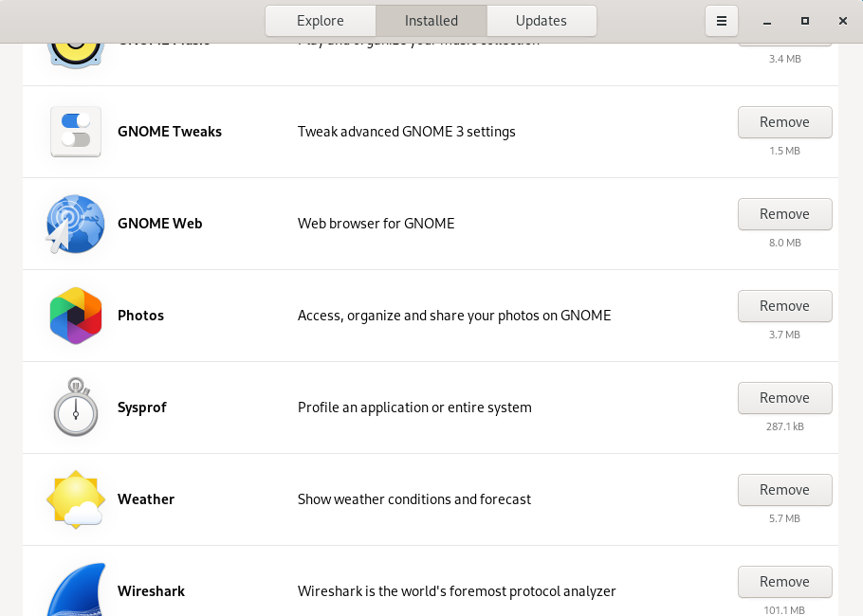Click Remove next to Wireshark
863x616 pixels.
(784, 582)
